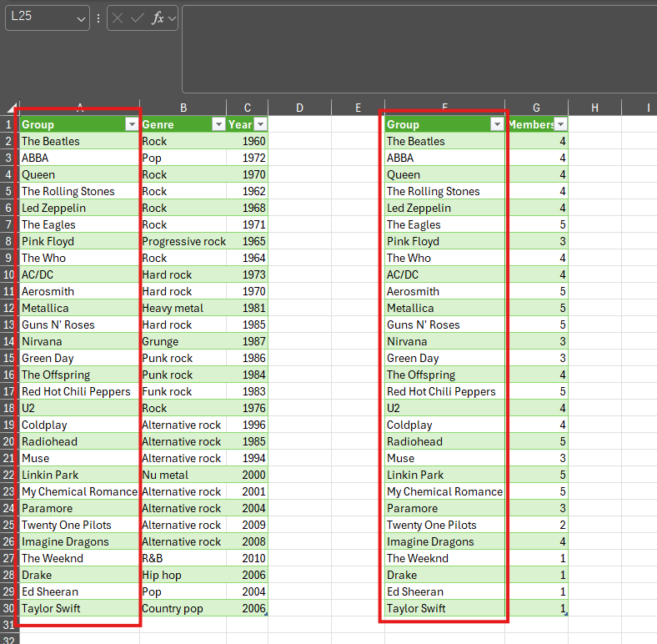Viewport: 657px width, 644px height.
Task: Click the year cell 1996
Action: coord(248,425)
